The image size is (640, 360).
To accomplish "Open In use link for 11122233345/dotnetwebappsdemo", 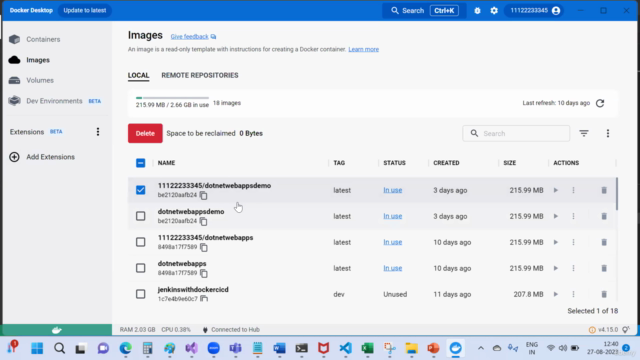I will point(393,190).
